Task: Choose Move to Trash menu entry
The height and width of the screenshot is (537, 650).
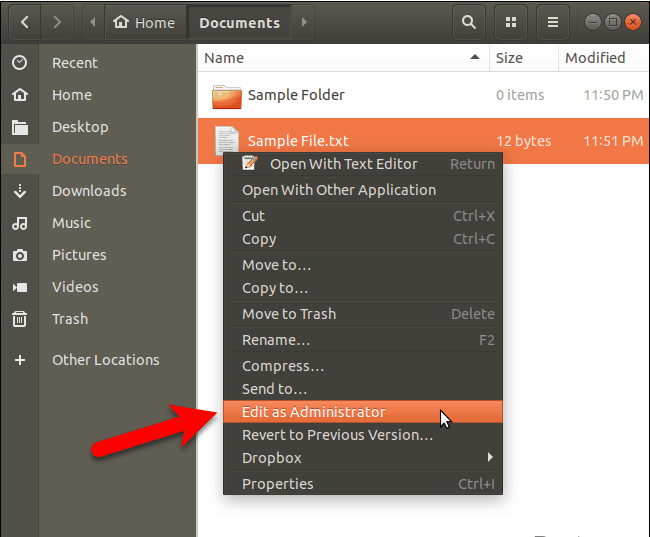Action: [x=289, y=314]
